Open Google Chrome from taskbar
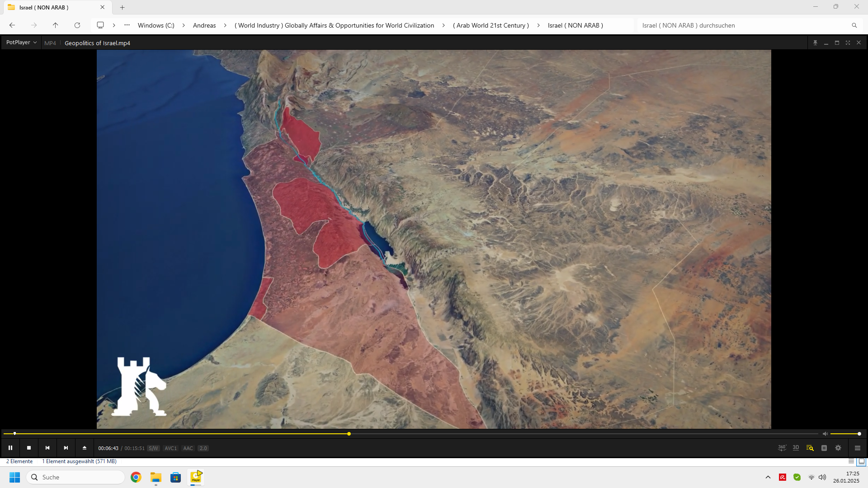This screenshot has height=488, width=868. 136,477
